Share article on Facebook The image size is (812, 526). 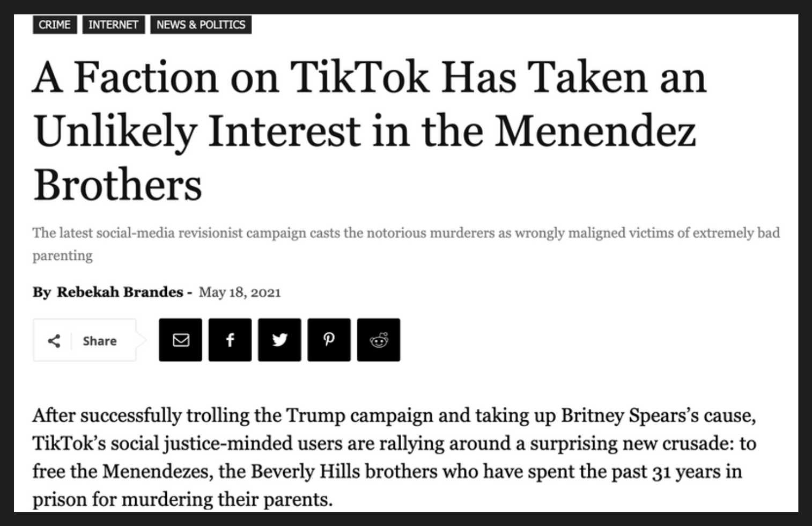pyautogui.click(x=230, y=340)
